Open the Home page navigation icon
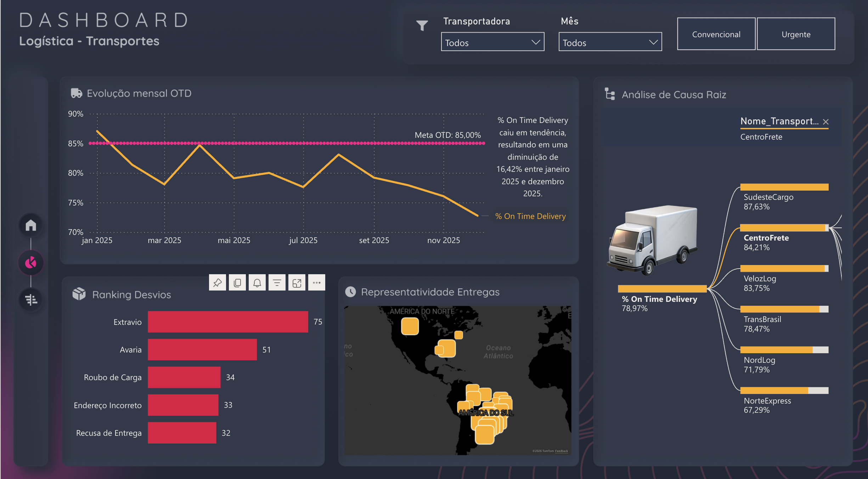The width and height of the screenshot is (868, 479). tap(31, 225)
